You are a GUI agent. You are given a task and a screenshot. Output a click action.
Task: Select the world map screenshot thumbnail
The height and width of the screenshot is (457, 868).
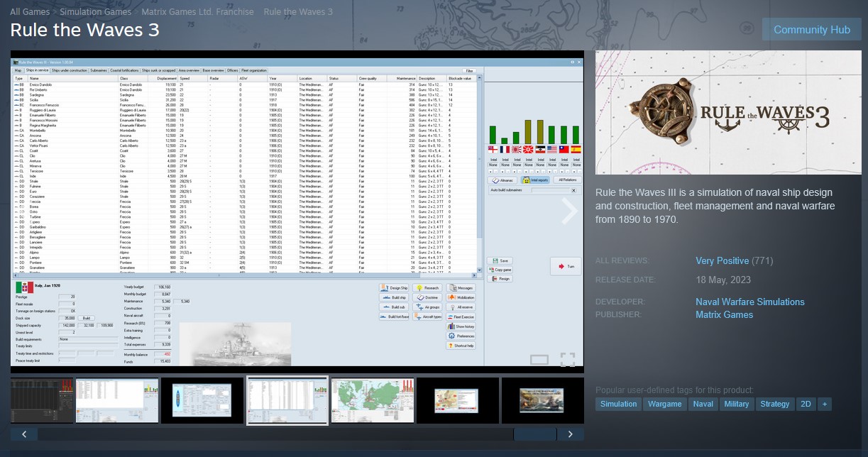373,400
